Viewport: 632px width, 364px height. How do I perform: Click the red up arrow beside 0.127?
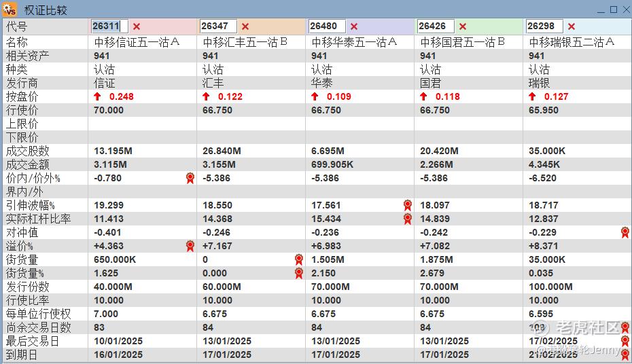[532, 96]
